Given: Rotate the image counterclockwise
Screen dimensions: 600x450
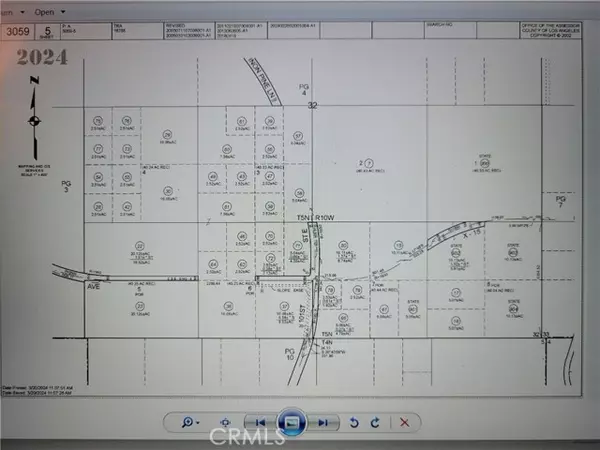Looking at the screenshot, I should (x=353, y=422).
